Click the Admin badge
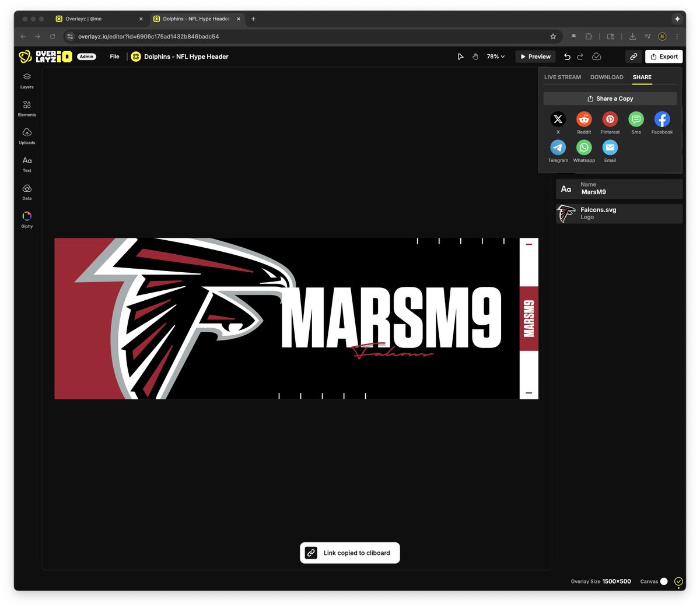This screenshot has width=700, height=608. tap(86, 57)
